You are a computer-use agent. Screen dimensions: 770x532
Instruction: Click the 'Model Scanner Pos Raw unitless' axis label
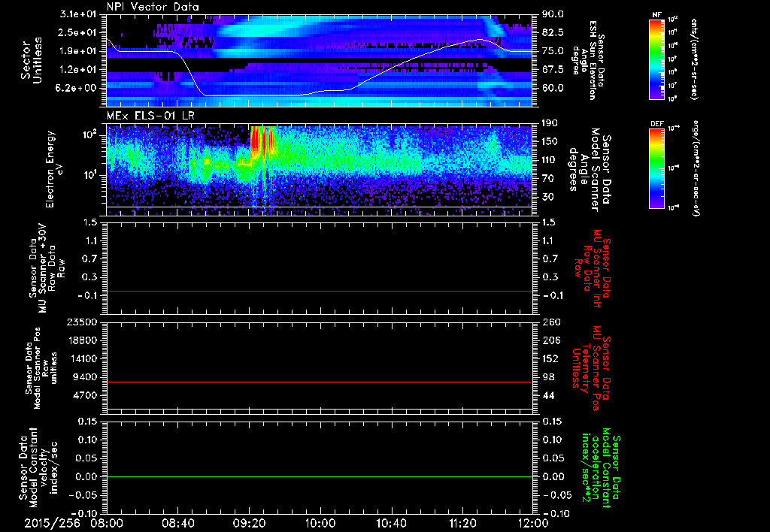pyautogui.click(x=40, y=368)
